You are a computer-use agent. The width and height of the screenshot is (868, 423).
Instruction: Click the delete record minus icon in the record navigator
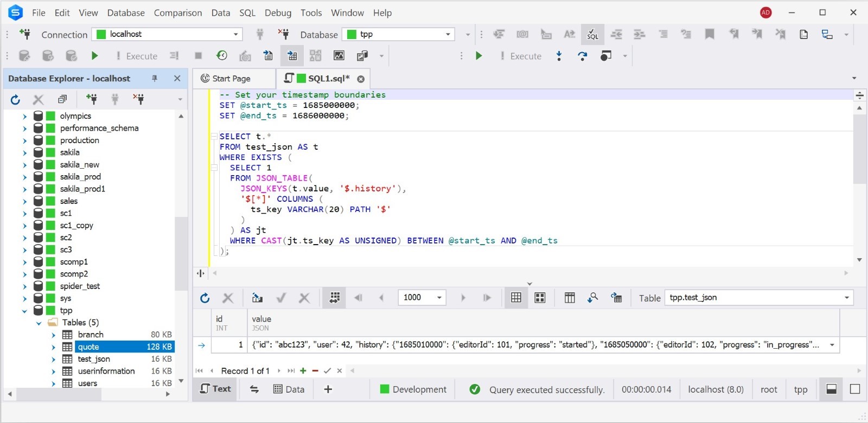[315, 371]
